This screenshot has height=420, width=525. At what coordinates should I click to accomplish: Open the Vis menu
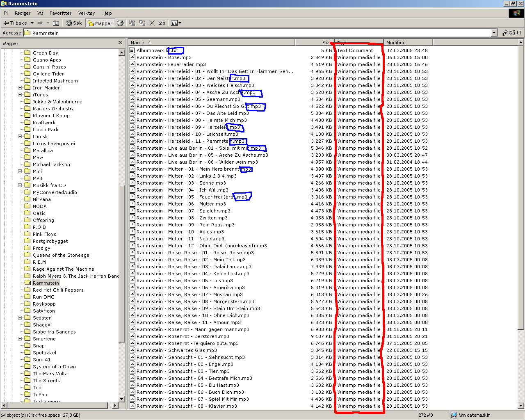coord(40,13)
